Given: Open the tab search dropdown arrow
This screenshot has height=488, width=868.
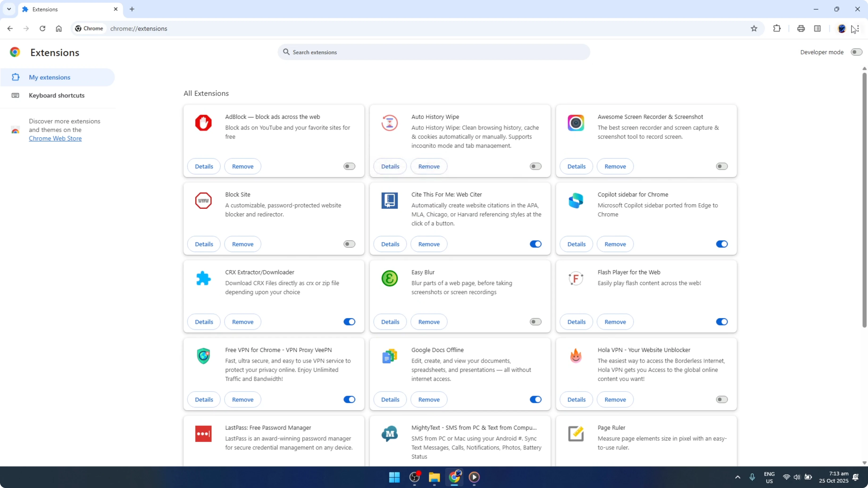Looking at the screenshot, I should click(9, 9).
